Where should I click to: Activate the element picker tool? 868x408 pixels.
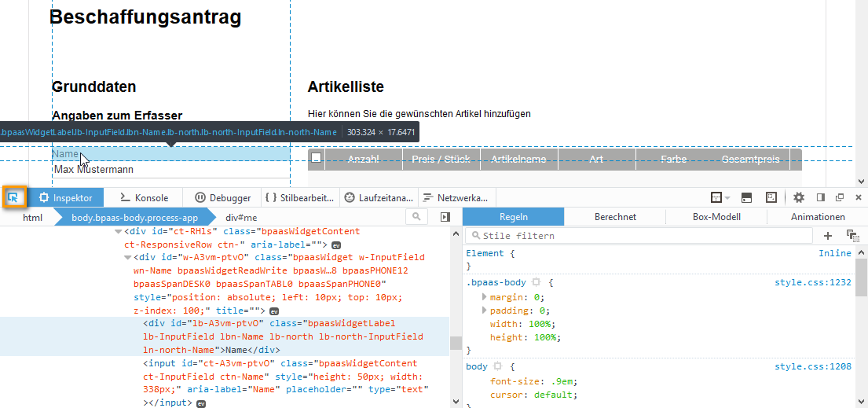coord(14,197)
